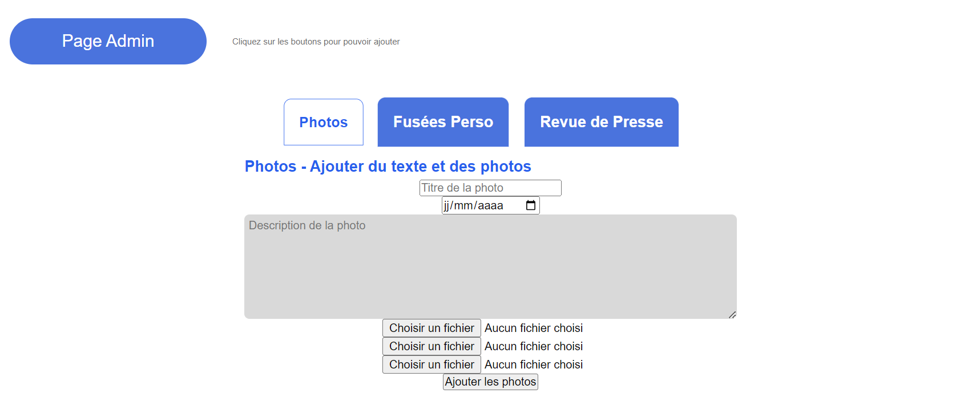Submit with Ajouter les photos button
Viewport: 980px width, 397px height.
490,382
